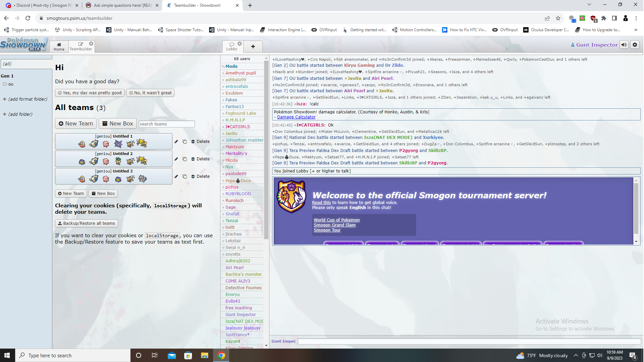The image size is (644, 362).
Task: Close the Teambuilder tab
Action: pos(91,44)
